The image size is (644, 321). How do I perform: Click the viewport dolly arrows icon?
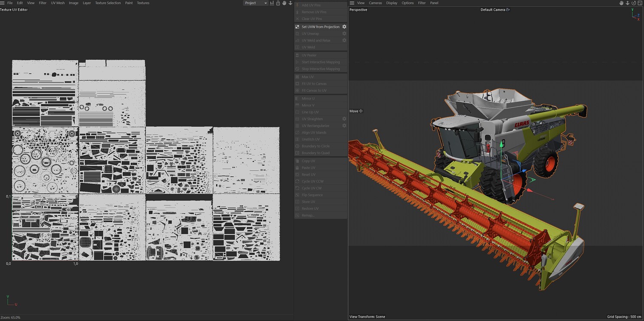coord(627,3)
